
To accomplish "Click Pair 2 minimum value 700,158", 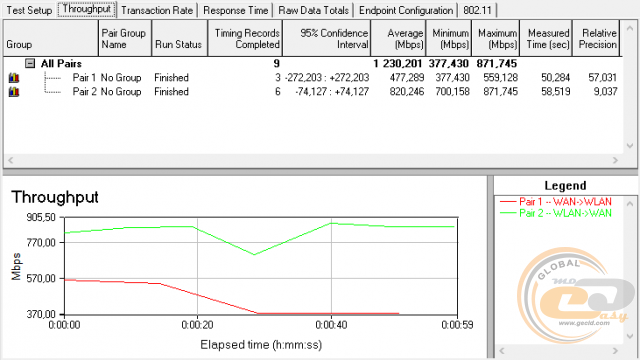I will (452, 92).
